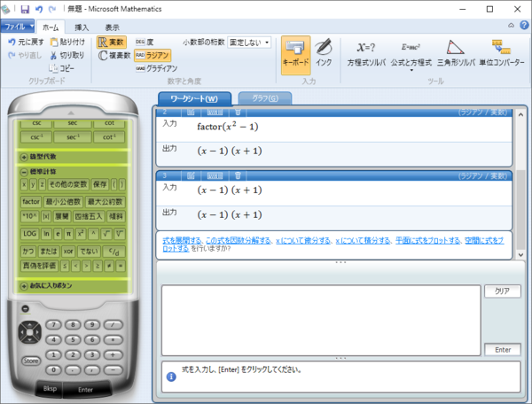
Task: Click 平面に式をプロットする plot link
Action: click(x=427, y=241)
